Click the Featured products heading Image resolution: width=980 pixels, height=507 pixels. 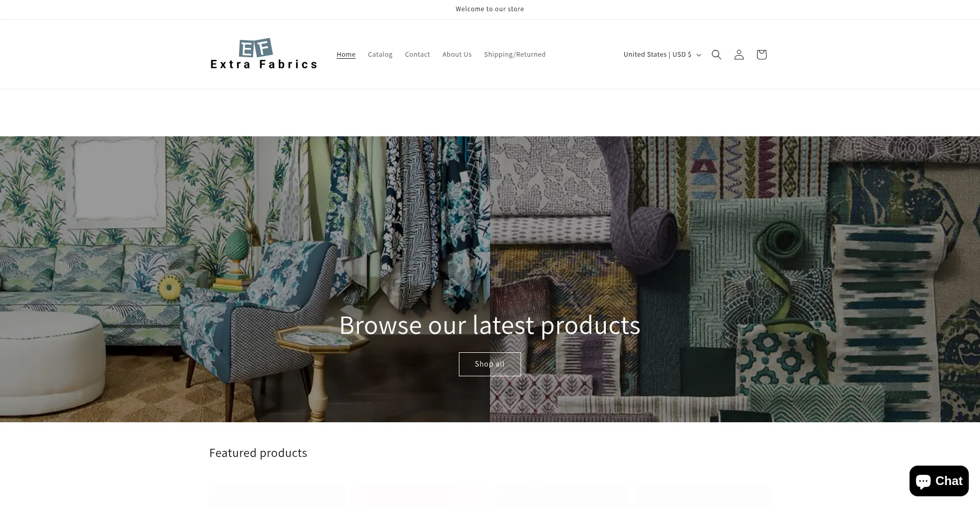(x=258, y=453)
